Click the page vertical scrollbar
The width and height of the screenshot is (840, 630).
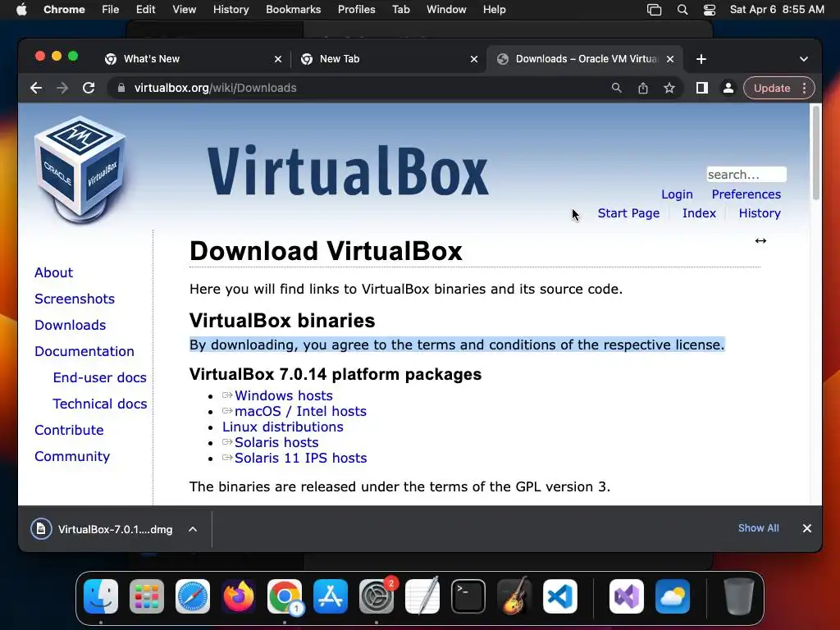[x=815, y=153]
